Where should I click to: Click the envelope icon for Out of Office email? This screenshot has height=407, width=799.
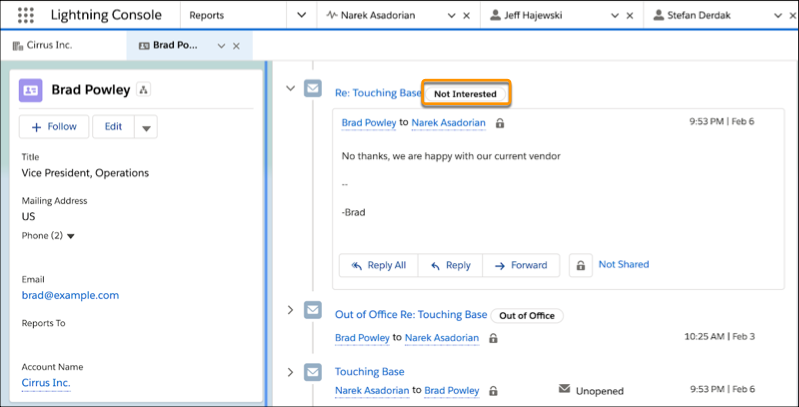click(313, 310)
